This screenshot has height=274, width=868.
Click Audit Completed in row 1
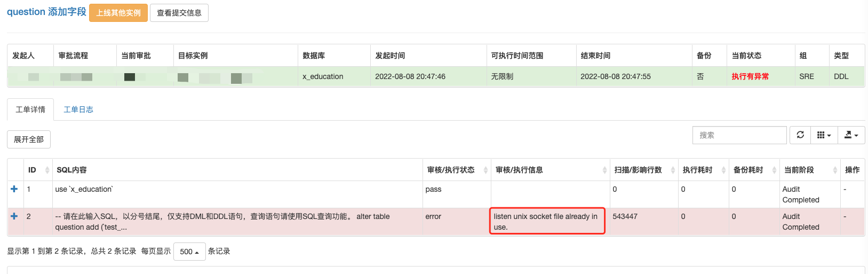pyautogui.click(x=801, y=194)
